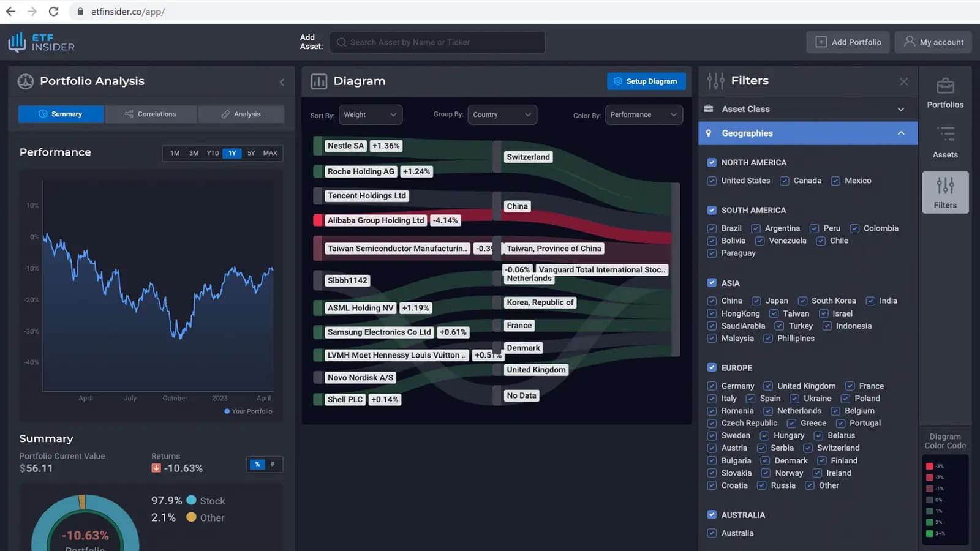Select the 1Y performance range
The width and height of the screenshot is (980, 551).
(x=232, y=153)
